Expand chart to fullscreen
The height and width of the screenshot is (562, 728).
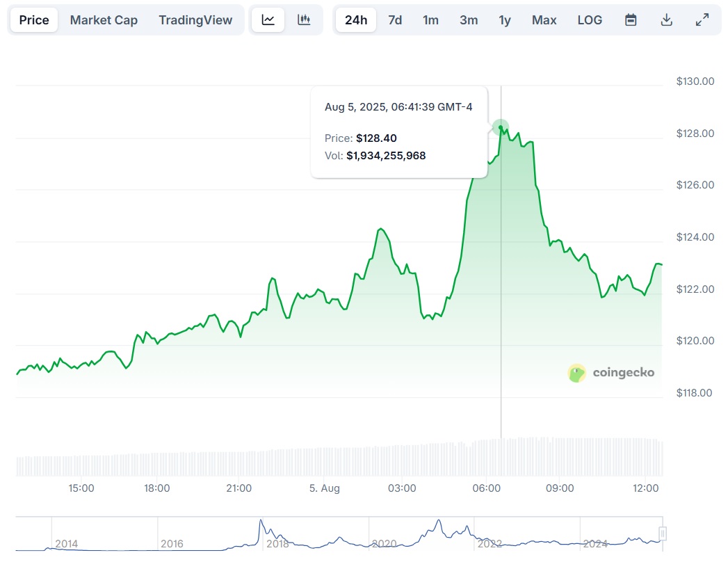[702, 20]
